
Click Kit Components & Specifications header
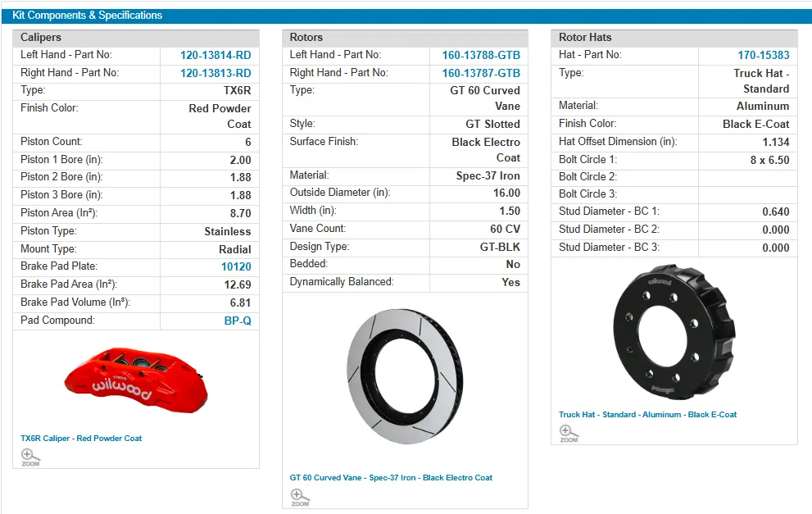pos(87,16)
